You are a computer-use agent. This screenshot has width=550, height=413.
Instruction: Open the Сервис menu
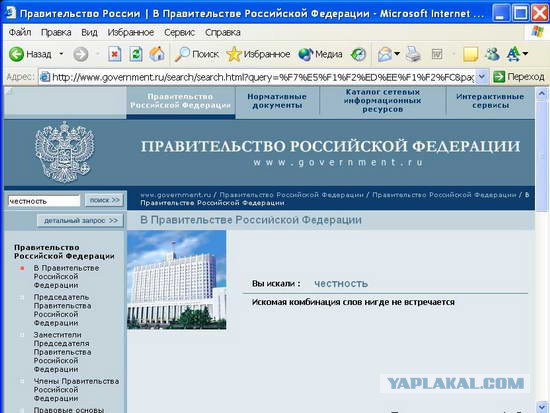[x=179, y=32]
